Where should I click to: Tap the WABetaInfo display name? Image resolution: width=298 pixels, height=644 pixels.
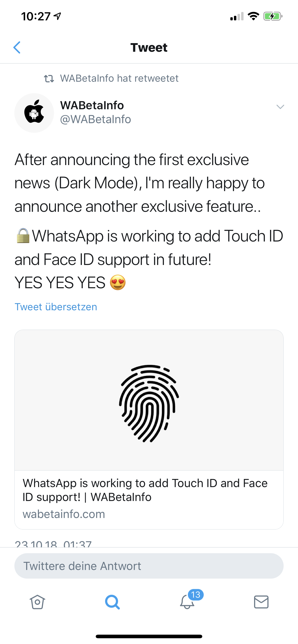click(x=92, y=105)
